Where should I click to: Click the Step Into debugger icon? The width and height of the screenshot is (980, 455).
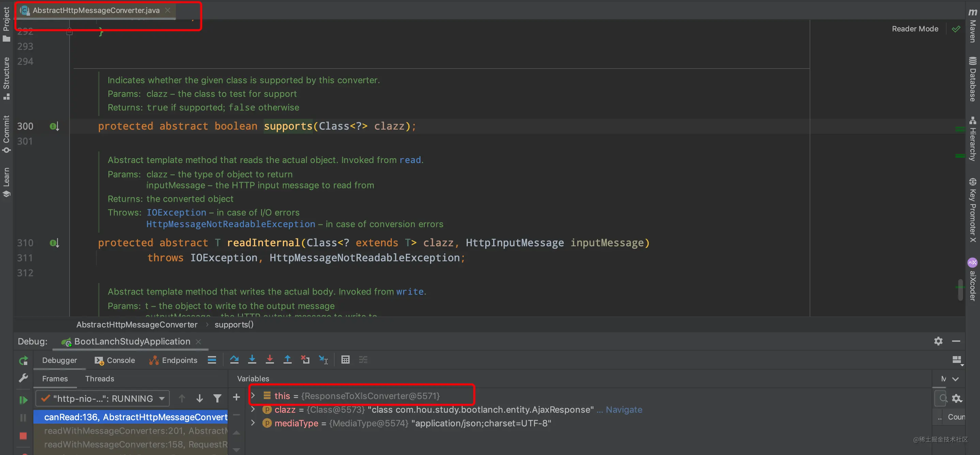coord(252,359)
